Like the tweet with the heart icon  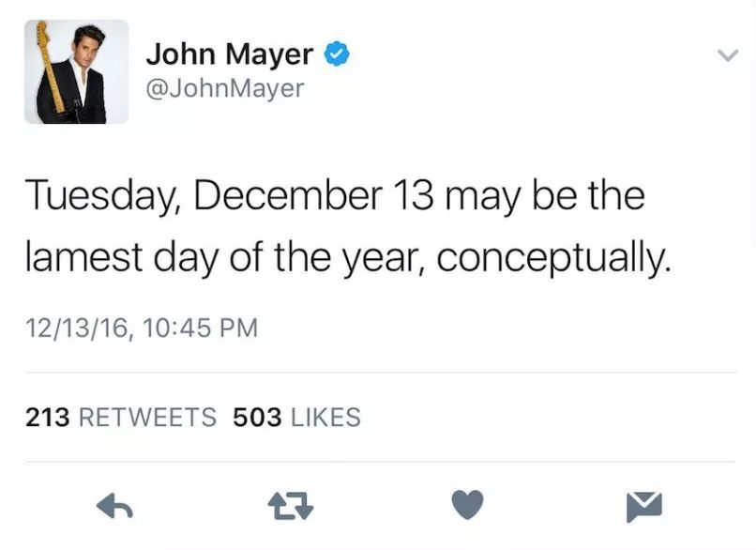click(468, 505)
